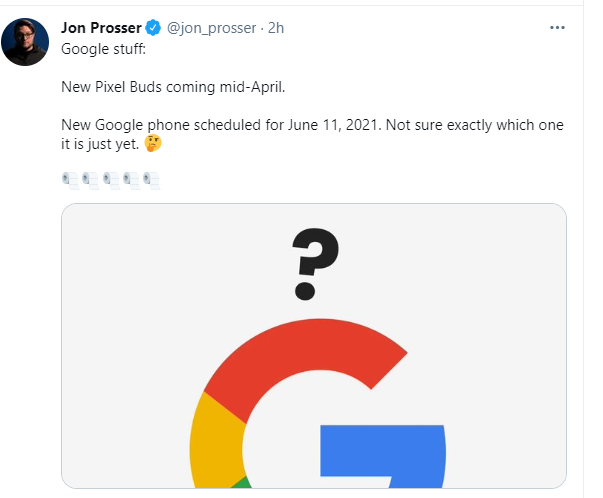
Task: Click the third toilet paper emoji
Action: coord(111,181)
